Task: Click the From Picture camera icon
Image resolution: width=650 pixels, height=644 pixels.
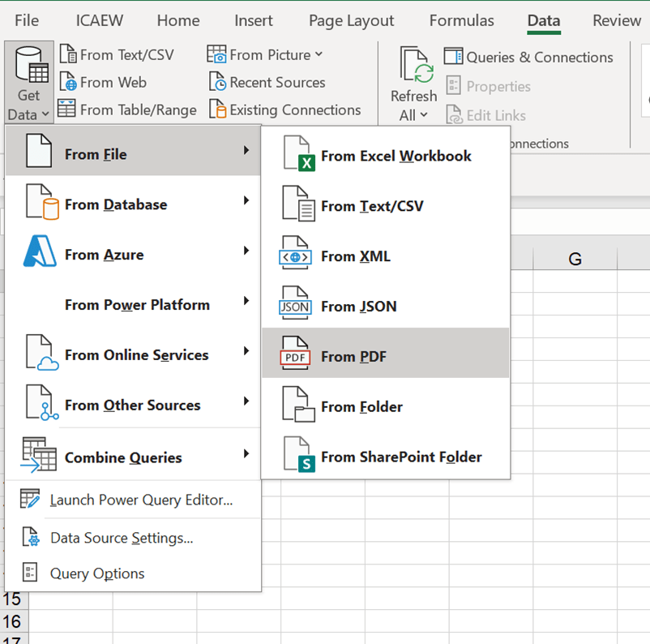Action: click(x=216, y=55)
